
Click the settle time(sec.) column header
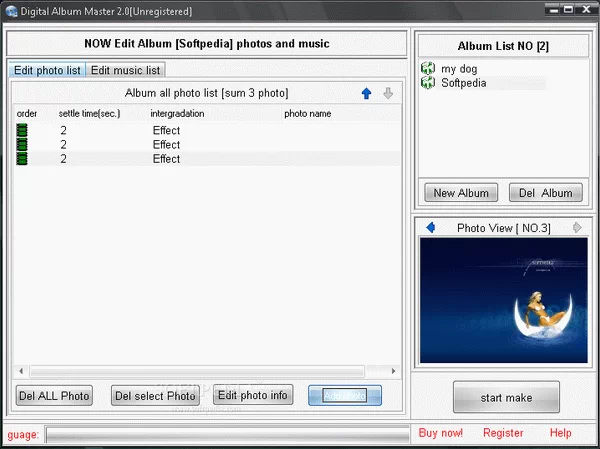pyautogui.click(x=89, y=114)
